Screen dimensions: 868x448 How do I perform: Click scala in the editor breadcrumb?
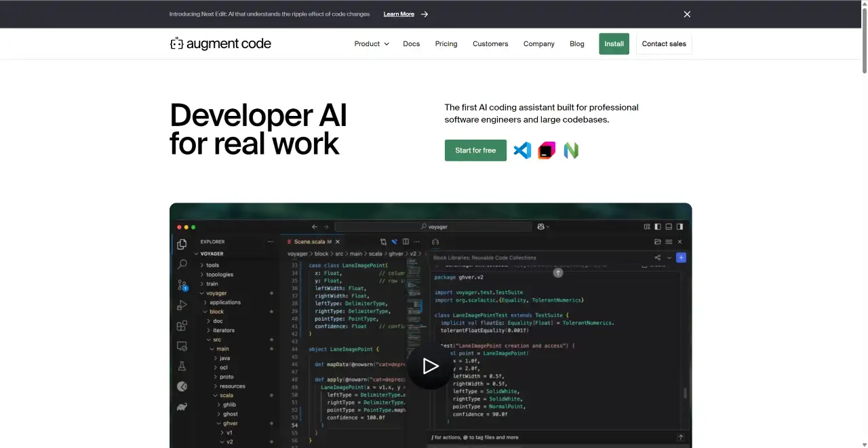click(x=376, y=254)
